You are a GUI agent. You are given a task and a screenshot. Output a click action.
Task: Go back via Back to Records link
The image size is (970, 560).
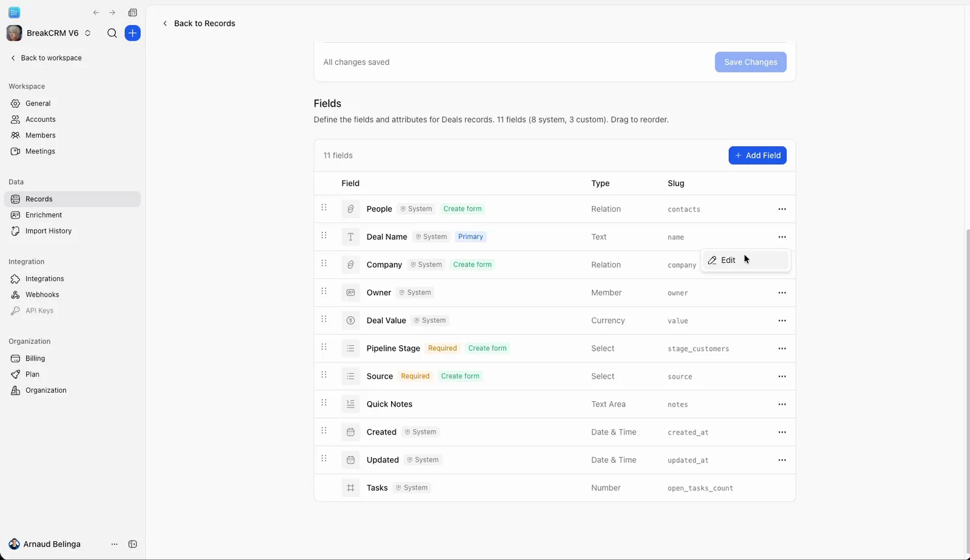point(198,24)
